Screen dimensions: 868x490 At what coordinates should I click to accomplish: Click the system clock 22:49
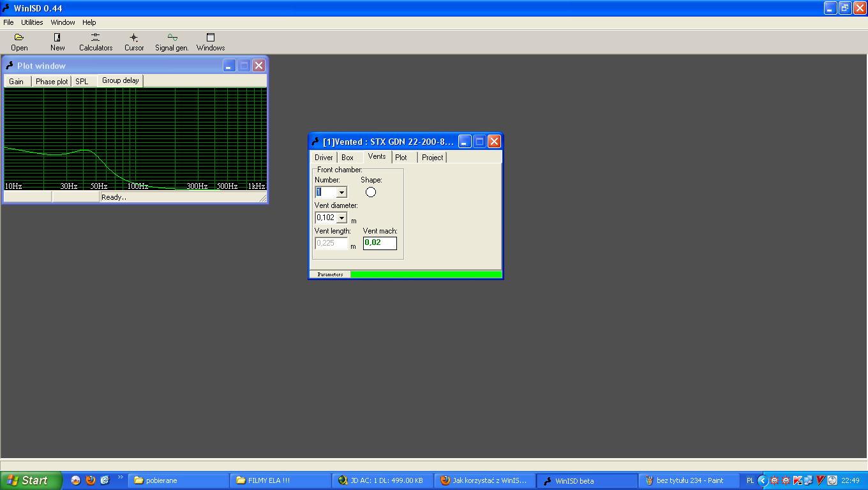(850, 480)
